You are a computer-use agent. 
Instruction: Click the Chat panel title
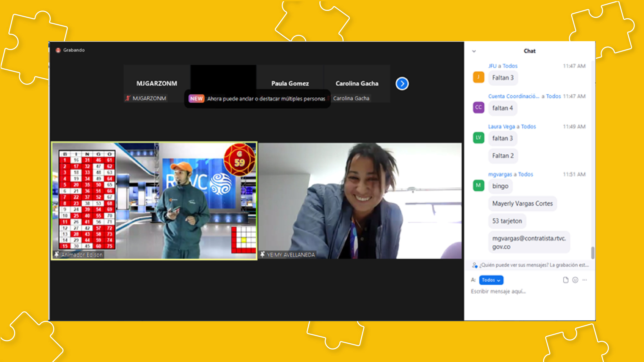(530, 51)
